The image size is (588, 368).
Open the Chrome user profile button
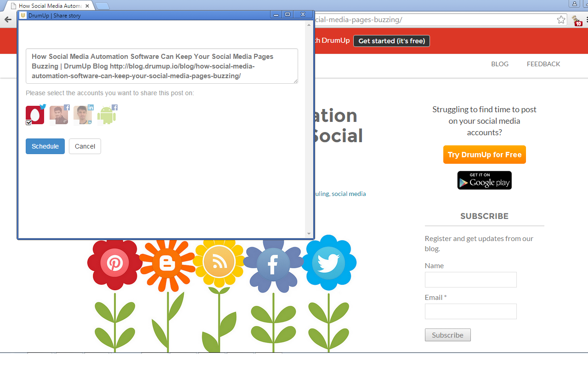click(x=575, y=4)
